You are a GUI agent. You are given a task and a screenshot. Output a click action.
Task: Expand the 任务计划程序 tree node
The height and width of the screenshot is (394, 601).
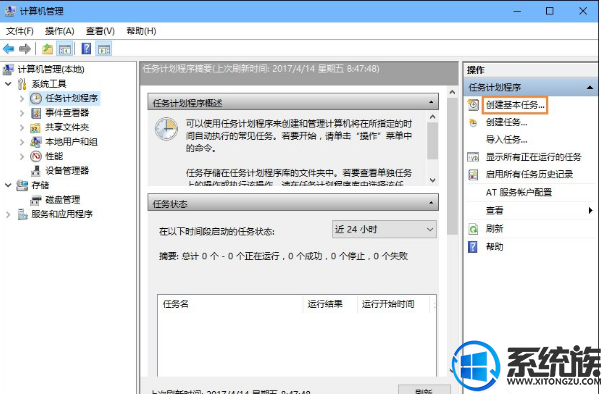click(x=22, y=98)
